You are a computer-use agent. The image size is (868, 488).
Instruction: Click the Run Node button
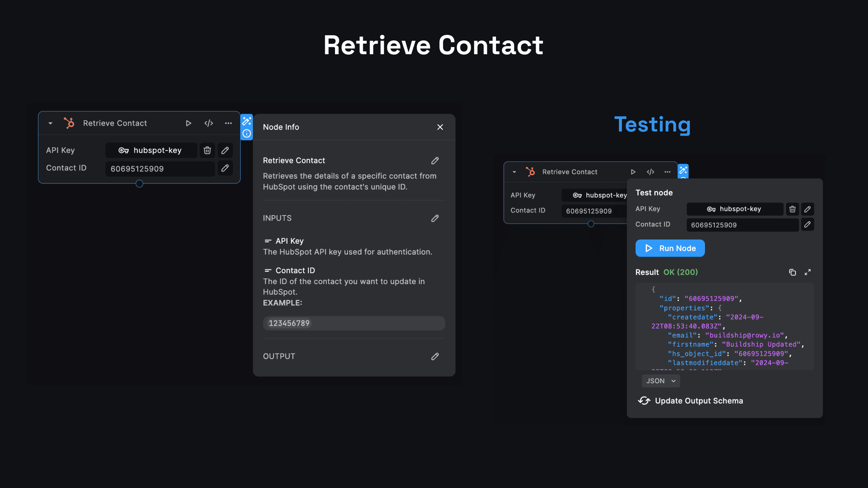(670, 248)
